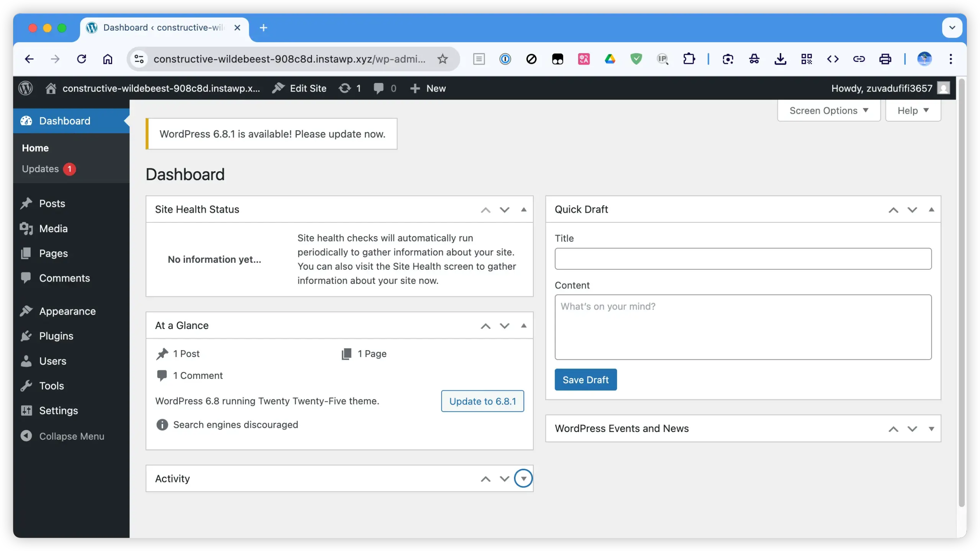Viewport: 980px width, 551px height.
Task: Click the What's on your mind content box
Action: pos(743,327)
